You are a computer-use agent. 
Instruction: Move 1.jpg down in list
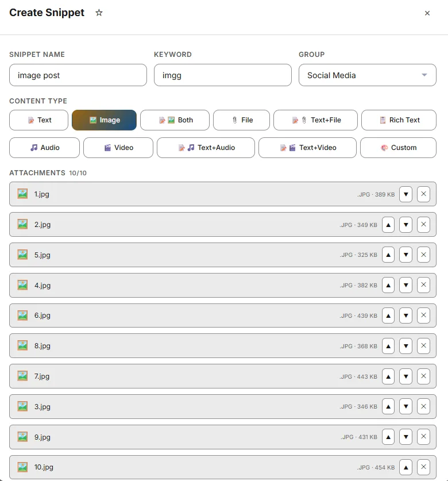405,194
